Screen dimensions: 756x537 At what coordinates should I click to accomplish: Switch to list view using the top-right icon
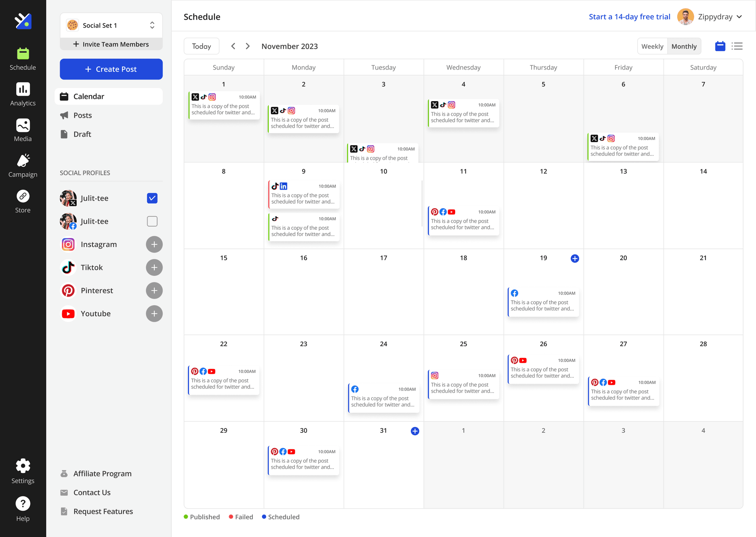click(737, 46)
